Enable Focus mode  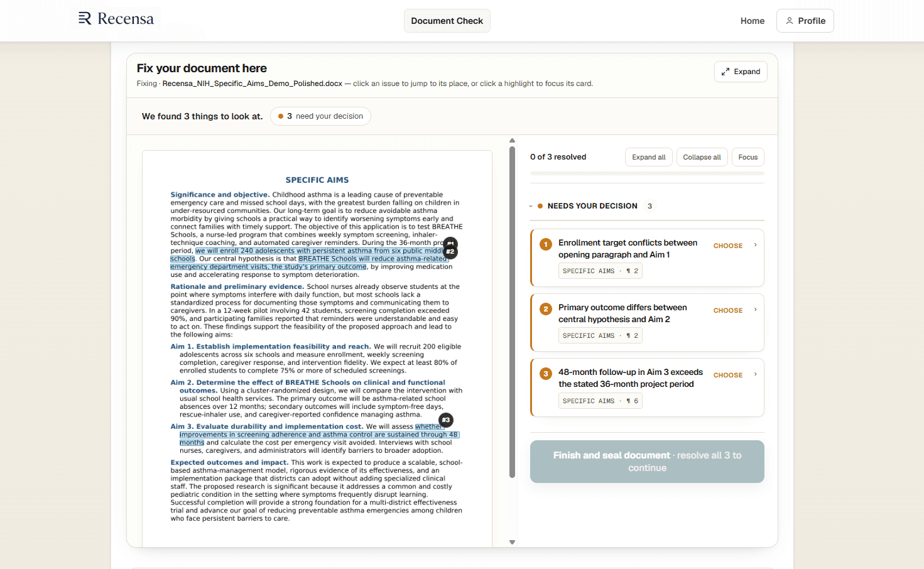pos(748,157)
